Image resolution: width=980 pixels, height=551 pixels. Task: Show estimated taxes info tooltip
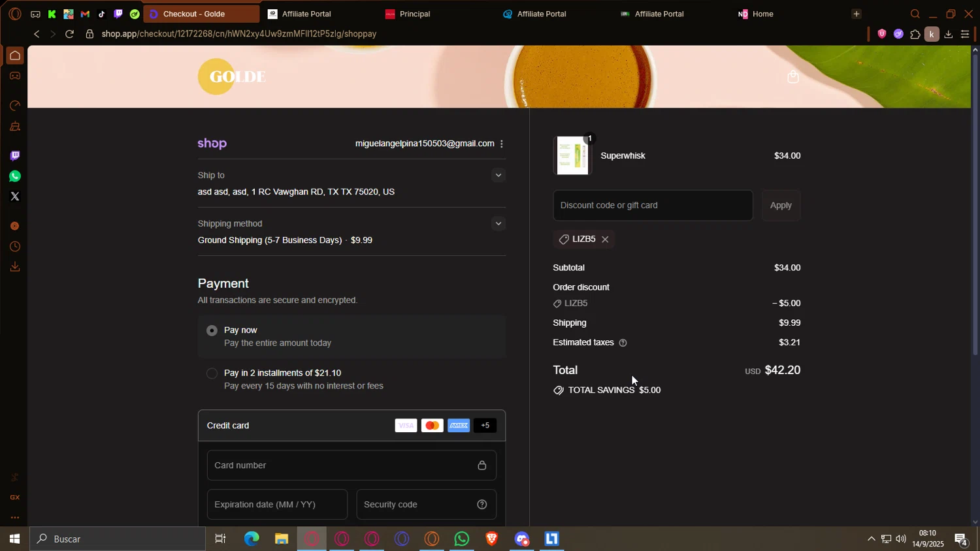coord(623,343)
